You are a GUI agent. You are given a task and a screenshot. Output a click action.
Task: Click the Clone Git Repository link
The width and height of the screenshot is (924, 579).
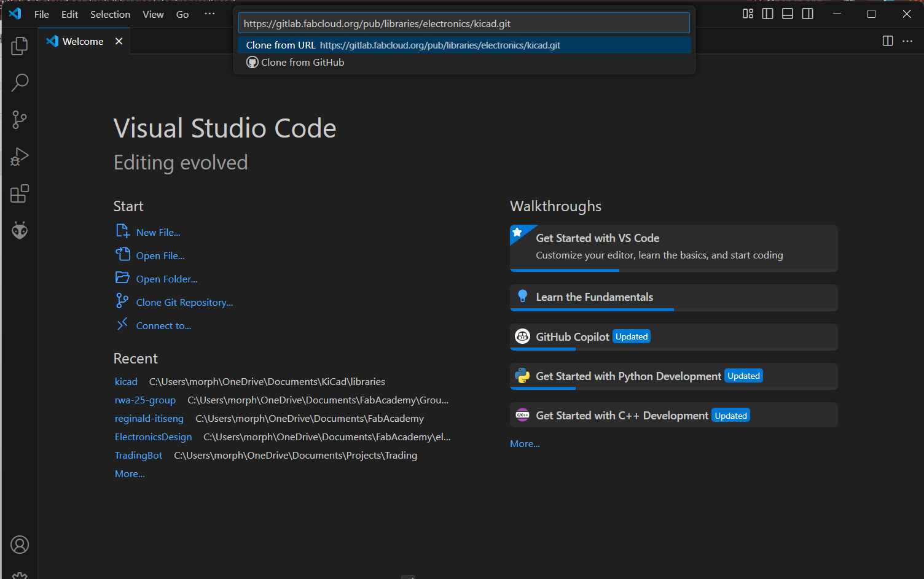tap(184, 302)
